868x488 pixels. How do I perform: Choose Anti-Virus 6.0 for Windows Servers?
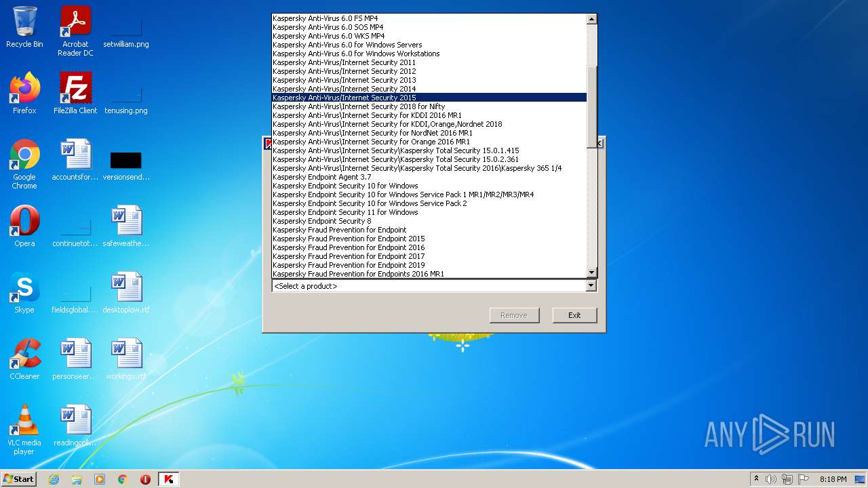[429, 45]
